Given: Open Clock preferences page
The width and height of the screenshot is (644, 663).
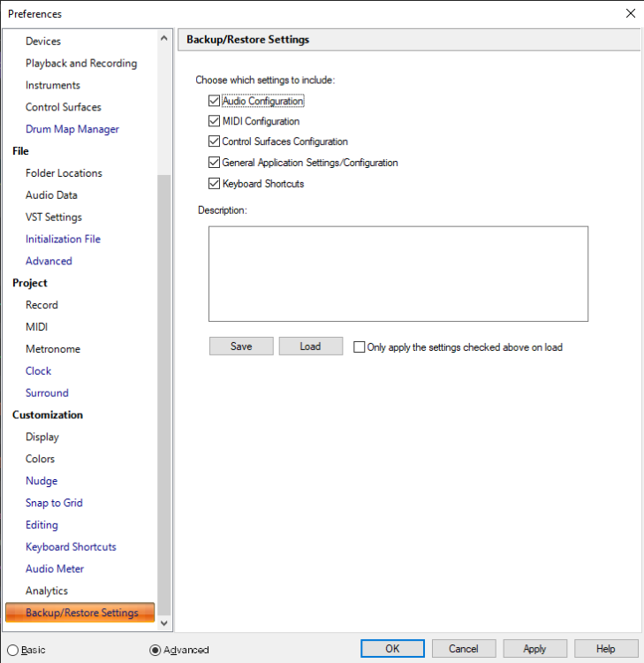Looking at the screenshot, I should [x=39, y=370].
